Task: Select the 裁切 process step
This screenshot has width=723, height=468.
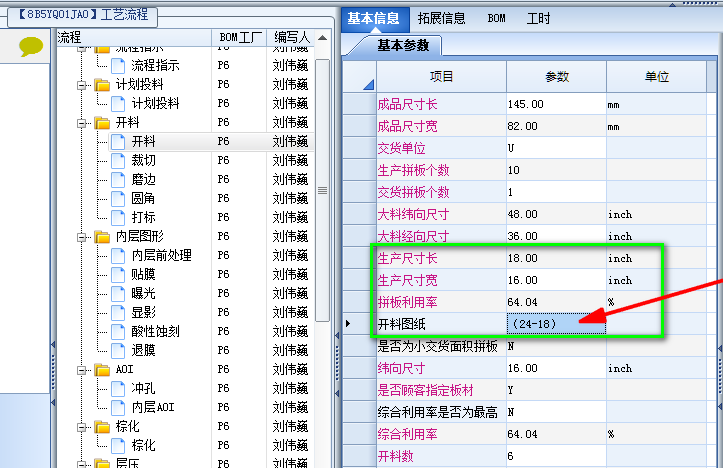Action: click(x=143, y=160)
